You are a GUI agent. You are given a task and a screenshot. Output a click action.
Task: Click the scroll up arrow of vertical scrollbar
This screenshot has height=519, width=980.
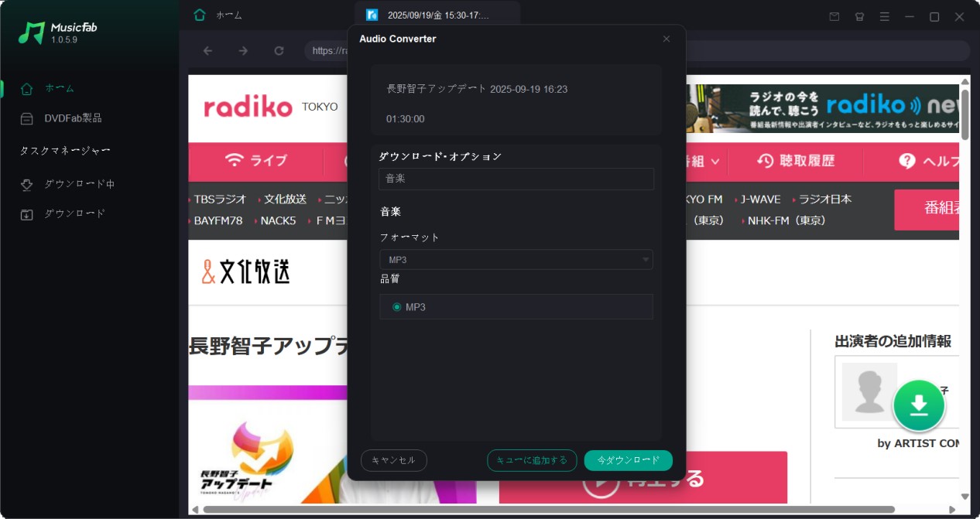click(x=965, y=80)
